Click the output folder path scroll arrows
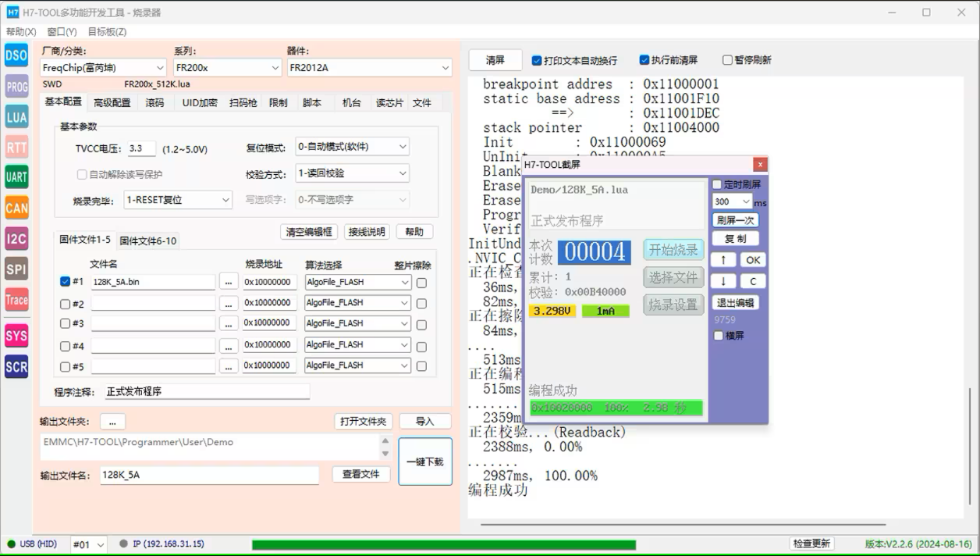980x556 pixels. tap(385, 447)
